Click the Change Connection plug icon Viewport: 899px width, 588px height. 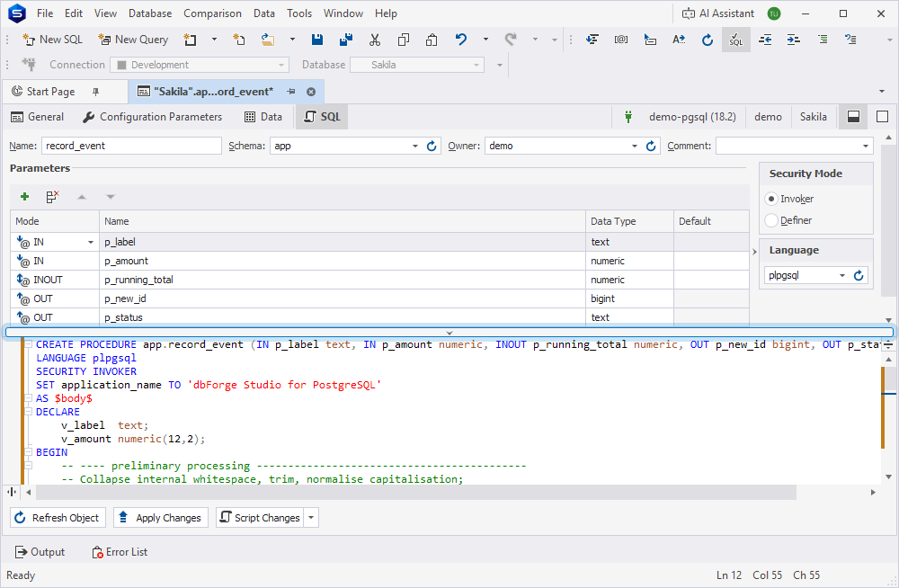click(x=29, y=64)
